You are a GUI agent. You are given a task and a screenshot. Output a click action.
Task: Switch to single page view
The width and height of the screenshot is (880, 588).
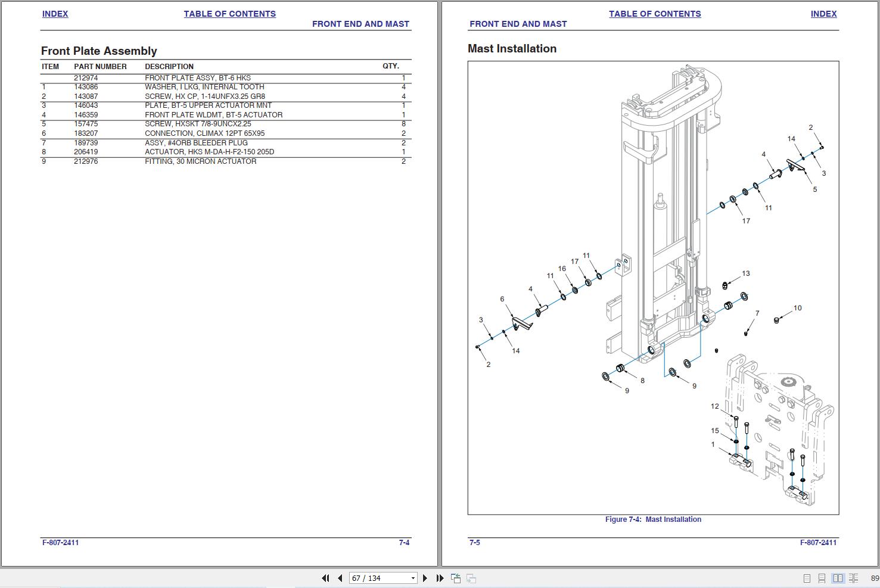pyautogui.click(x=807, y=578)
